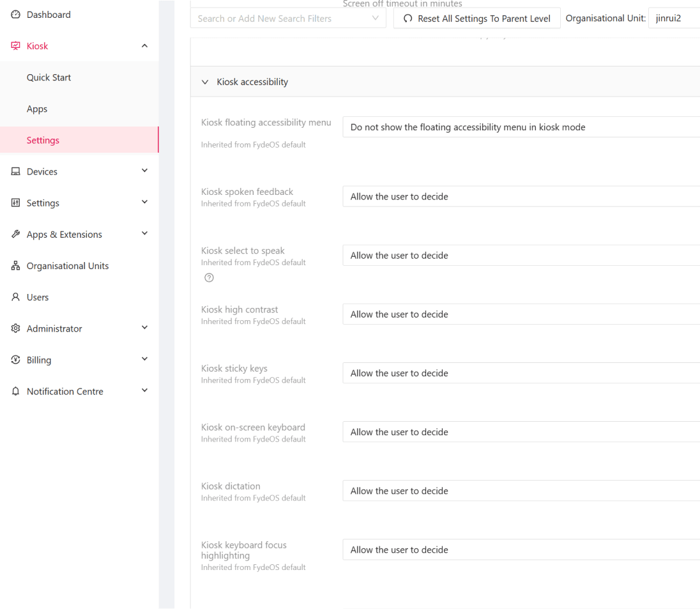Image resolution: width=700 pixels, height=609 pixels.
Task: Open the Kiosk sticky keys dropdown
Action: tap(521, 373)
